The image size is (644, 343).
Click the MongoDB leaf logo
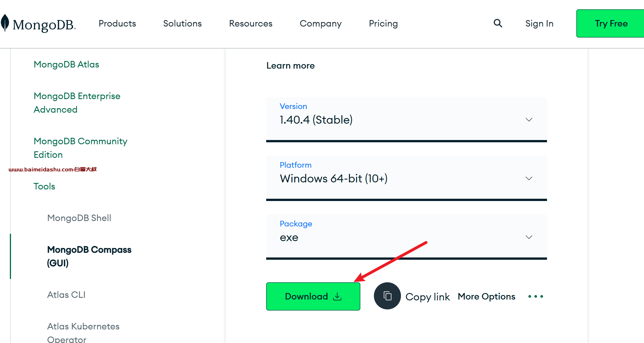coord(5,23)
